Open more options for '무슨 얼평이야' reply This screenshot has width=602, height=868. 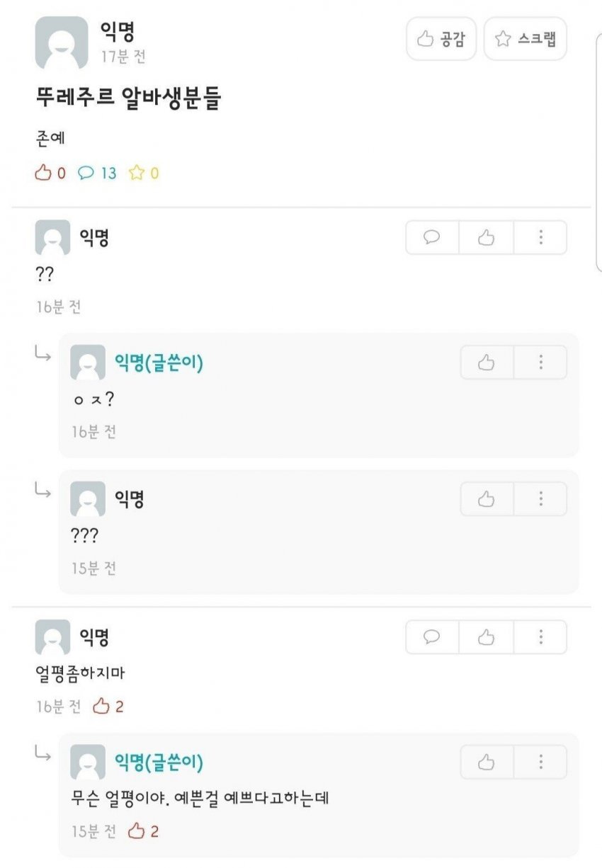point(540,762)
